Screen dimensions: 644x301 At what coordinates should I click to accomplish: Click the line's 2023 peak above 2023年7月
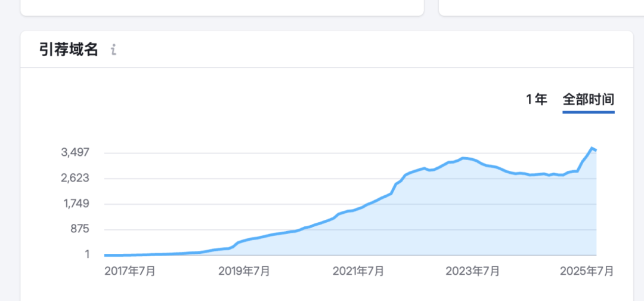click(463, 158)
